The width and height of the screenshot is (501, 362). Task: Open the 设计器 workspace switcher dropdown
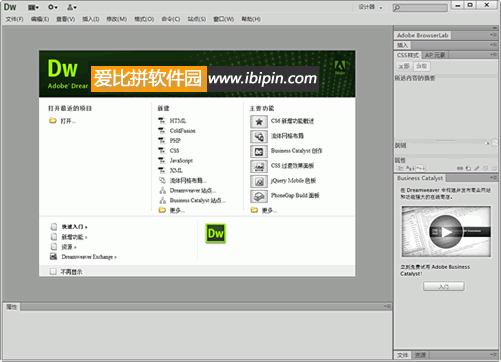(x=370, y=7)
